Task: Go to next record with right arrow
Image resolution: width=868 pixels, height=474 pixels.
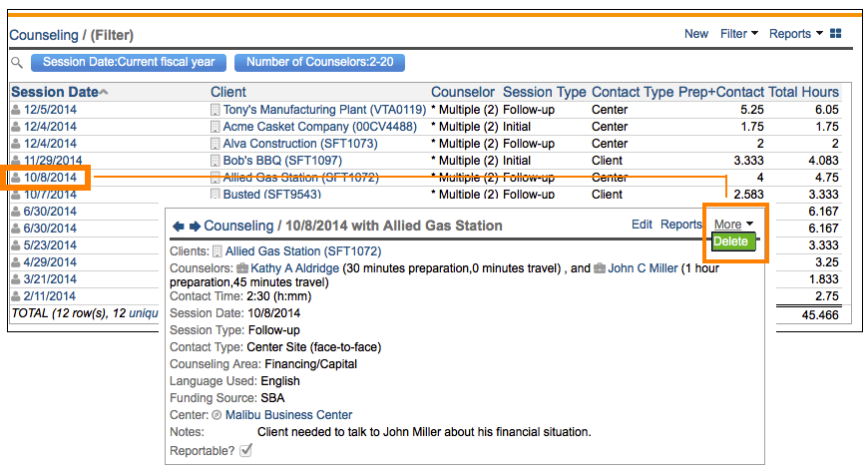Action: pyautogui.click(x=195, y=226)
